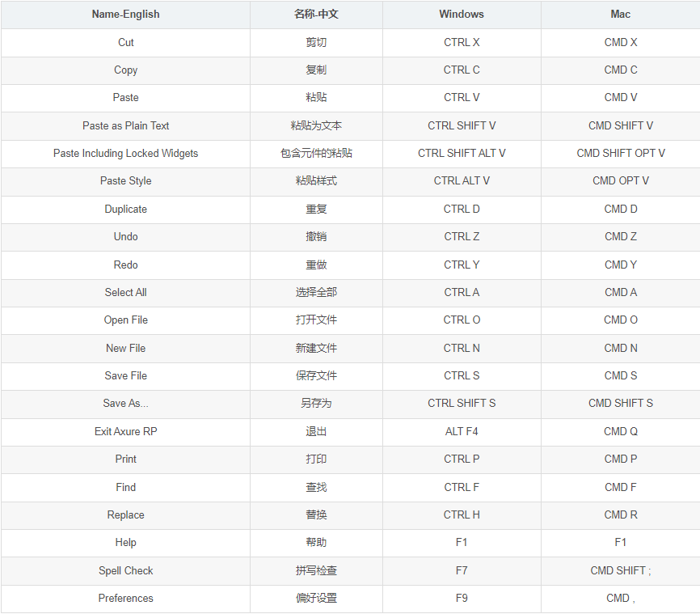Click the ALT F4 Windows cell
Viewport: 700px width, 614px height.
[462, 431]
